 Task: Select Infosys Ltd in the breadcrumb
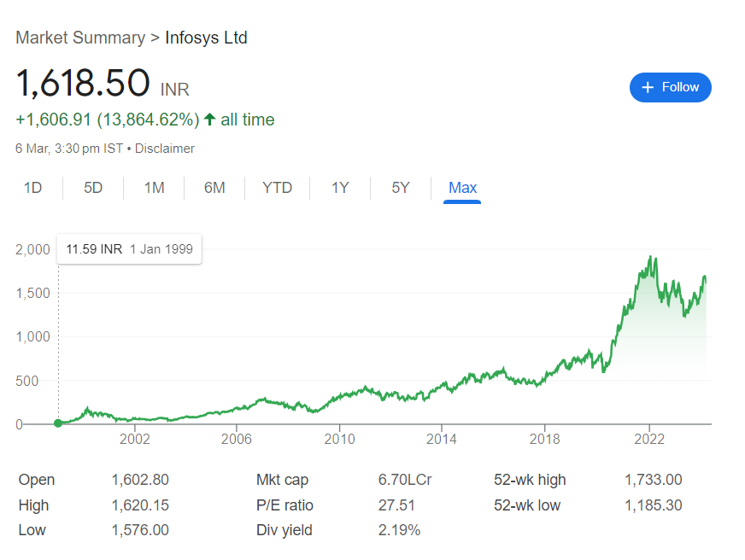[x=206, y=38]
